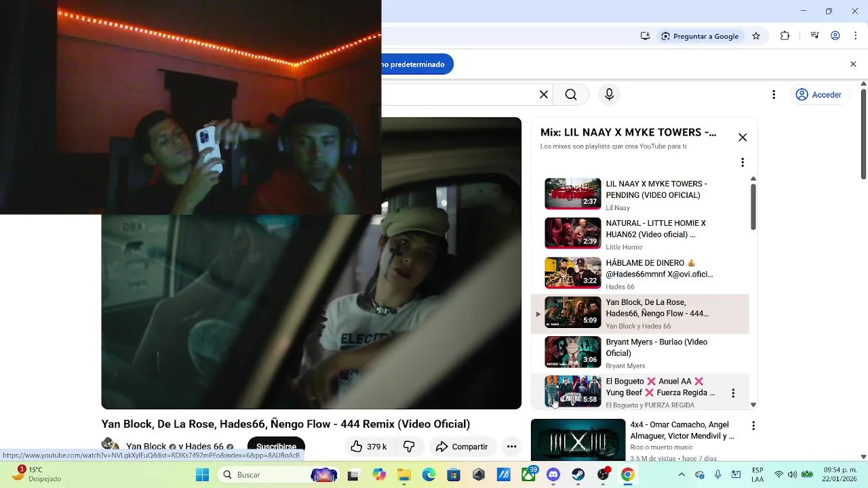The image size is (868, 488).
Task: Open Chrome three-dot main menu
Action: tap(855, 36)
